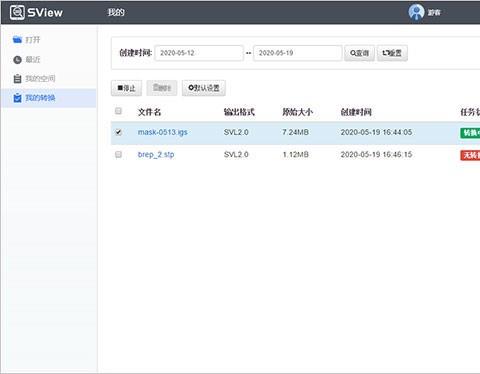
Task: Click the 游客 username label
Action: 434,13
